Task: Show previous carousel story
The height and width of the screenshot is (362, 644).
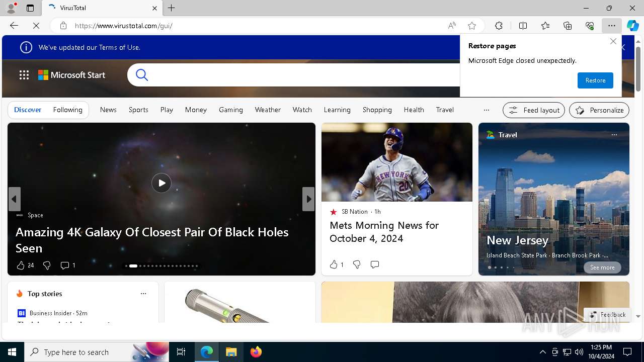Action: click(14, 199)
